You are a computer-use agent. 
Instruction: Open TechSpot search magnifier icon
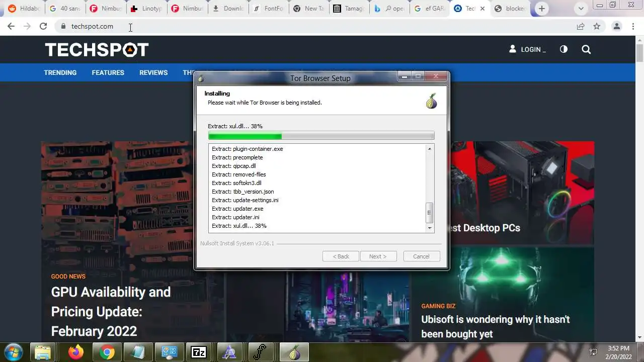coord(586,49)
